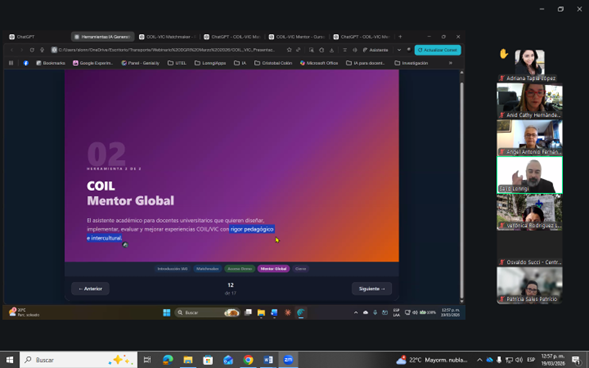Screen dimensions: 589x368
Task: Click the Buscar search box on the bottom taskbar
Action: tap(78, 360)
